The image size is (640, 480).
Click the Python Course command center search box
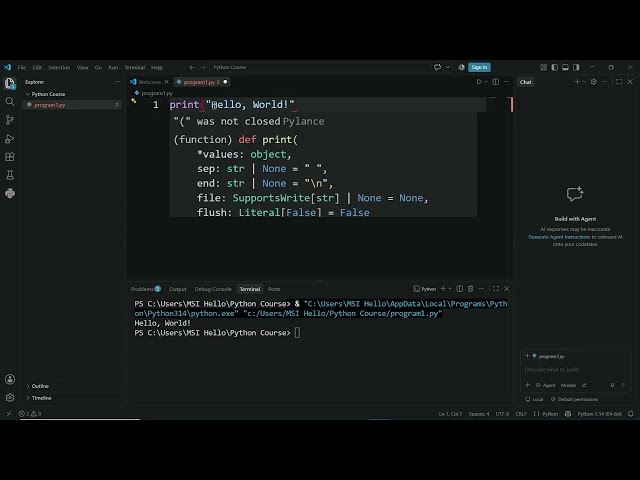(320, 67)
